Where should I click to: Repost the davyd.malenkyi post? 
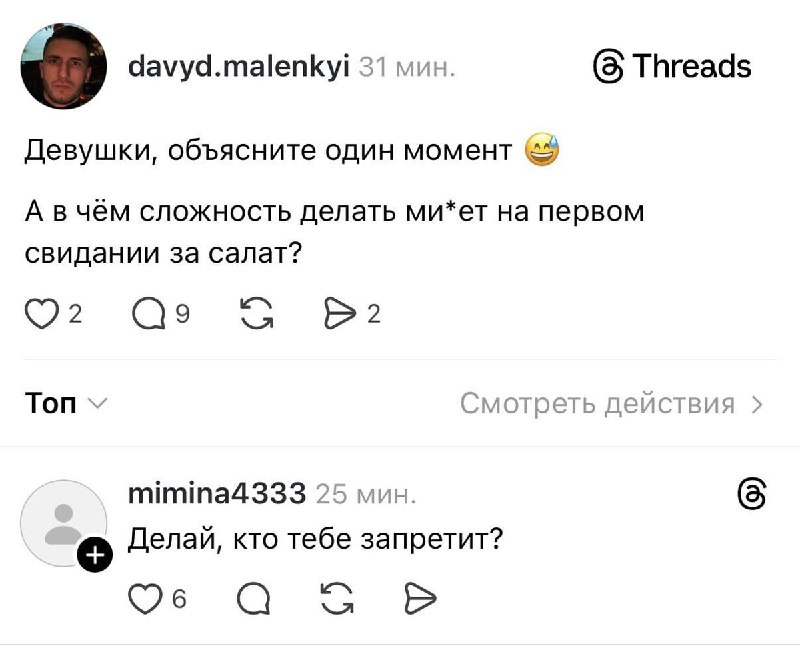(x=256, y=314)
